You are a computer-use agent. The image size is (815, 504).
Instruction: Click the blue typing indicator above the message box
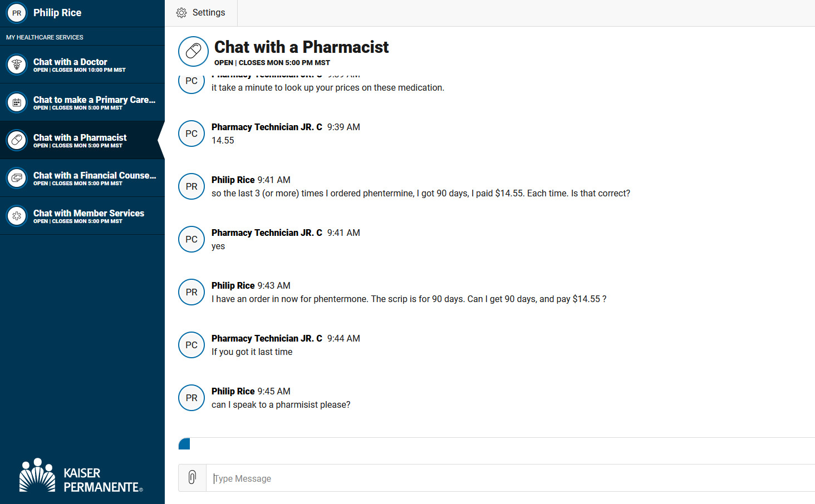(x=184, y=444)
